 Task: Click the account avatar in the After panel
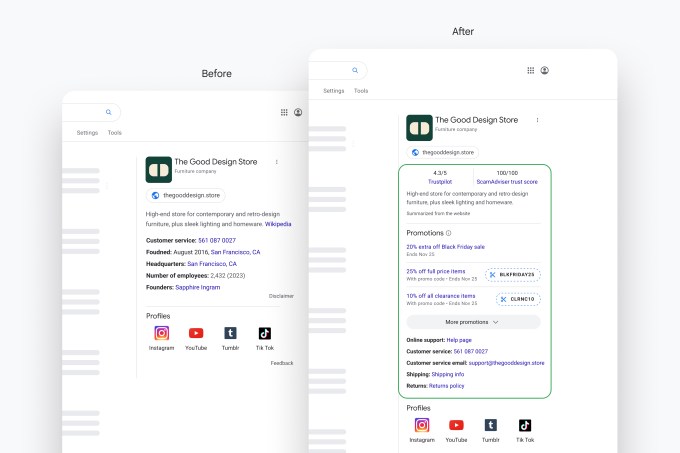545,70
